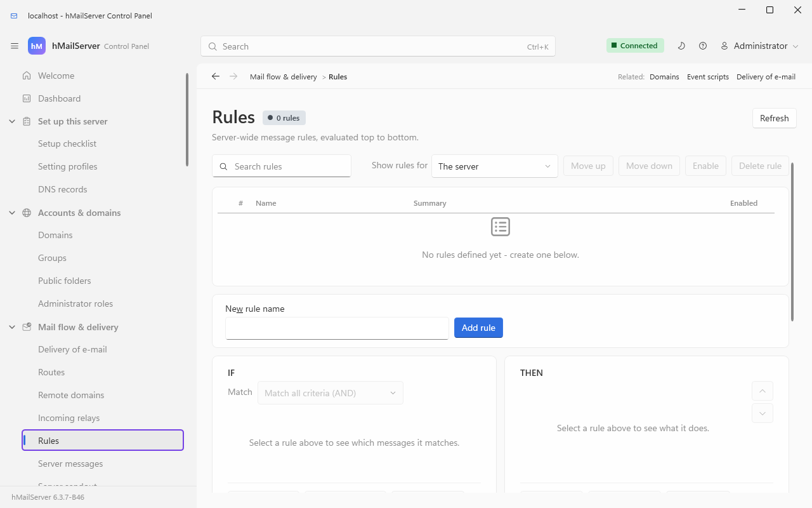Open help question mark icon
Screen dimensions: 812x508
(x=703, y=46)
